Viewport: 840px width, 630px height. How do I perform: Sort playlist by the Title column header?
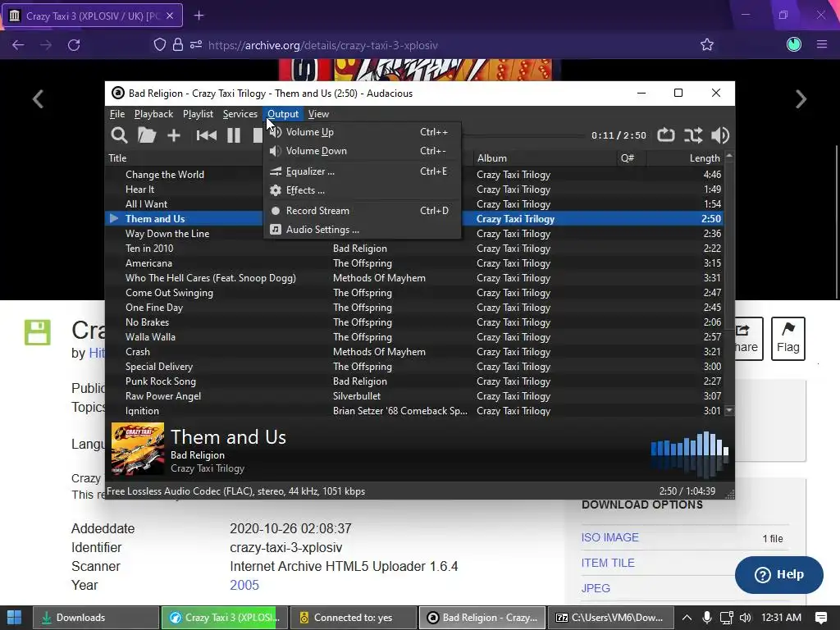118,158
